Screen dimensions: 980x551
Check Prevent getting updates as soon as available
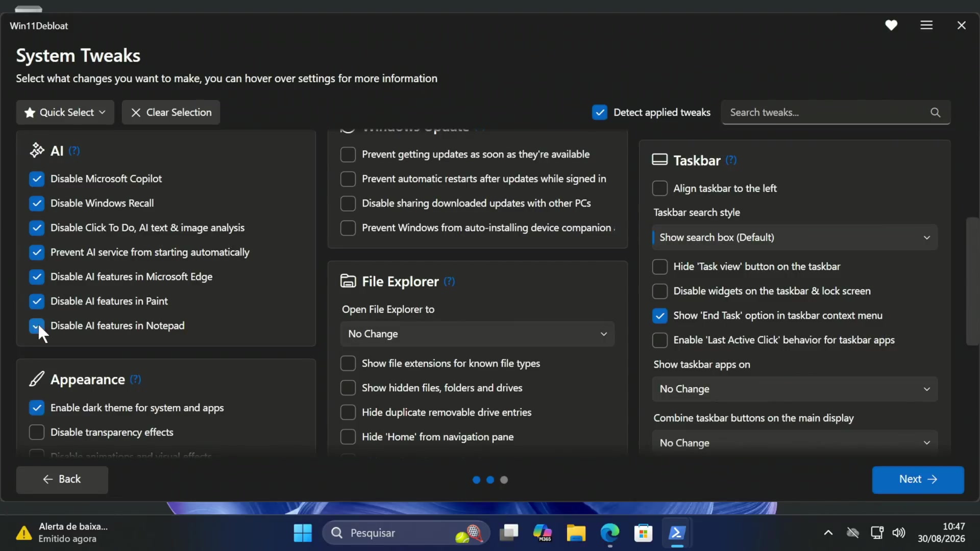click(348, 154)
